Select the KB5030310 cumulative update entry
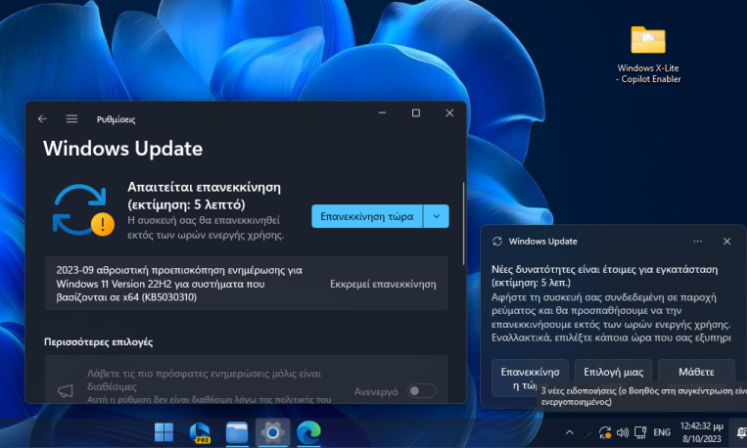The height and width of the screenshot is (448, 747). tap(246, 284)
